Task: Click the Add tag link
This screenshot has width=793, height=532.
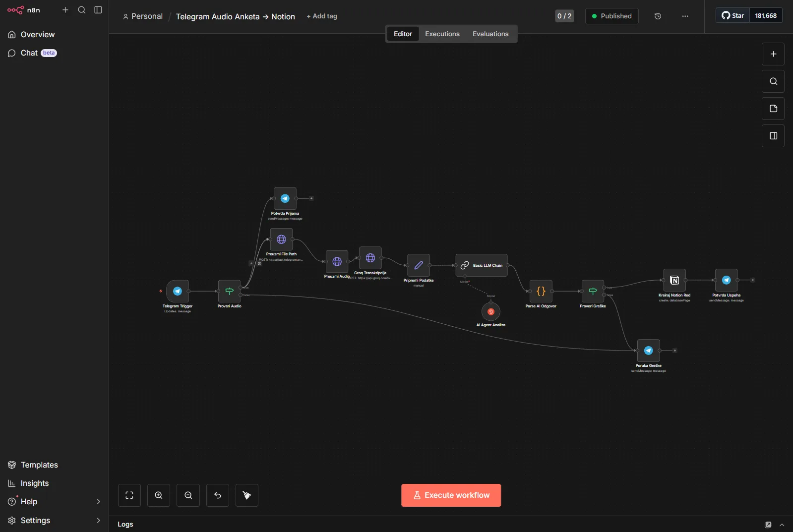Action: (x=322, y=16)
